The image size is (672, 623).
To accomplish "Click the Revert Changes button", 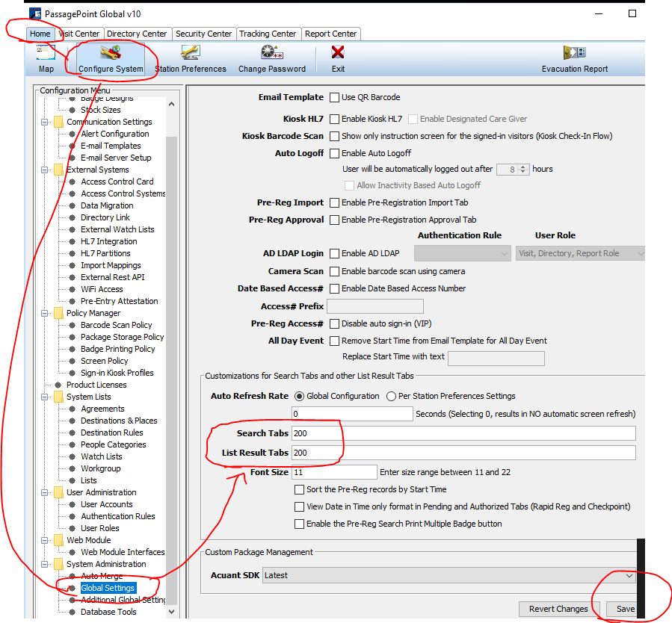I will pyautogui.click(x=558, y=609).
